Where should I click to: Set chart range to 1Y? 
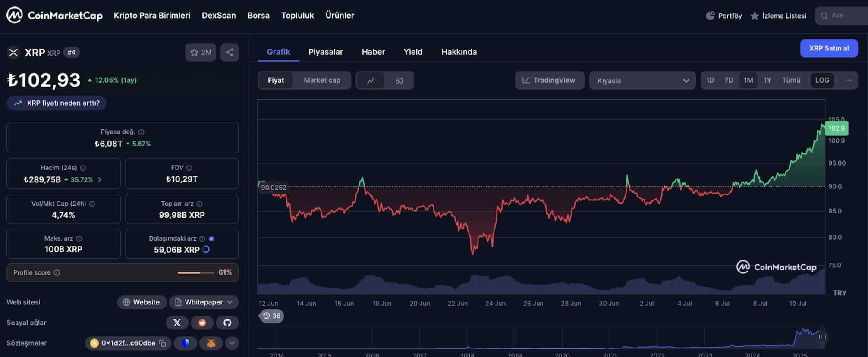pos(767,80)
